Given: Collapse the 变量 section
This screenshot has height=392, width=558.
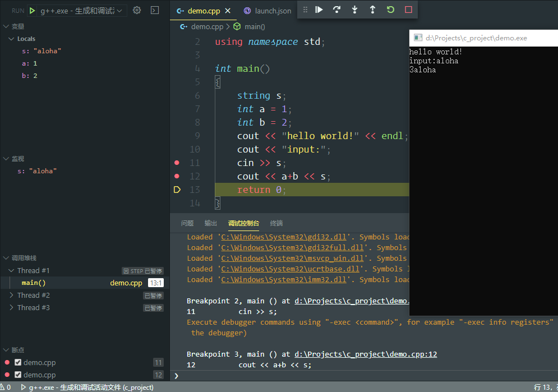Looking at the screenshot, I should tap(6, 26).
